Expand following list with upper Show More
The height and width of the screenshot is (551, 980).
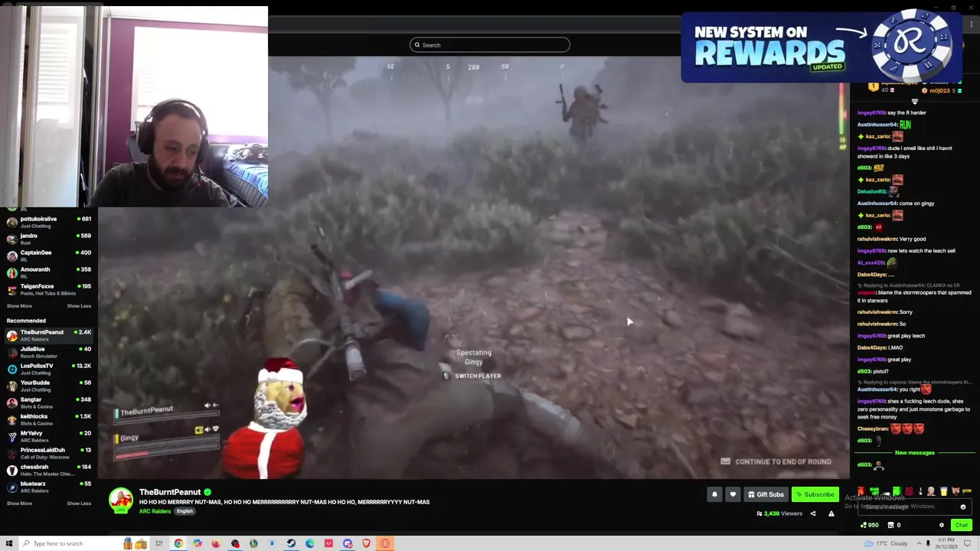19,306
